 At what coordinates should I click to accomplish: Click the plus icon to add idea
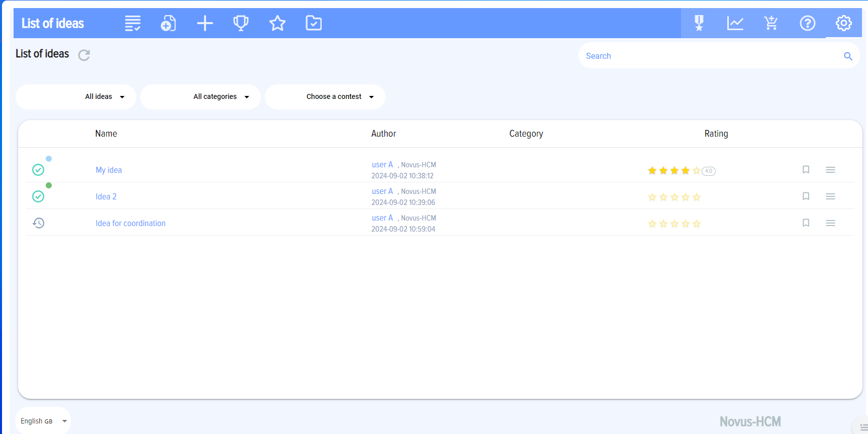click(205, 23)
